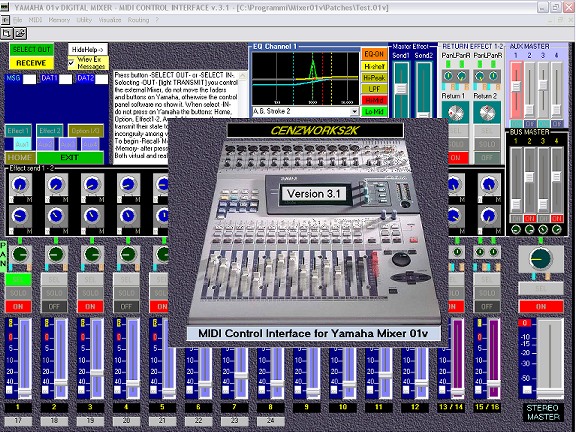
Task: Click the Stereo Master fader
Action: point(550,393)
